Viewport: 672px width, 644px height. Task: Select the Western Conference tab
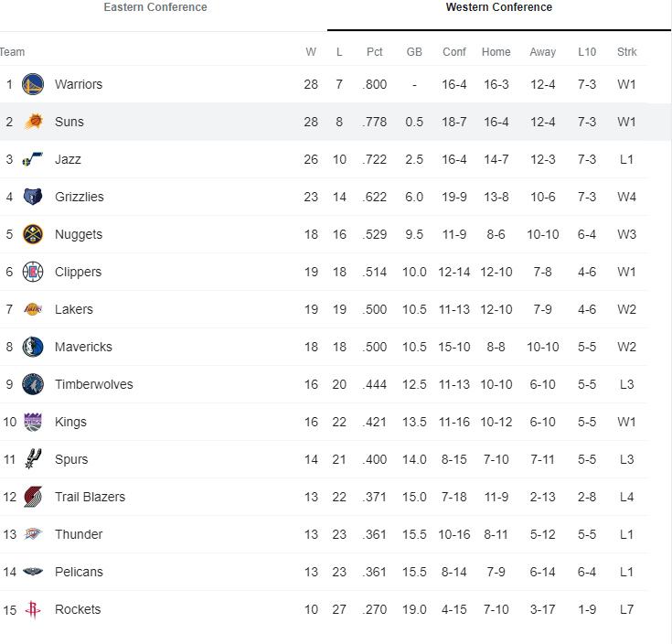coord(499,7)
